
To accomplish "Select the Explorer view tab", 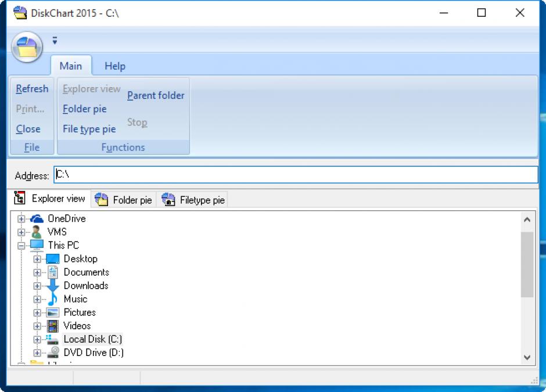I will coord(50,199).
